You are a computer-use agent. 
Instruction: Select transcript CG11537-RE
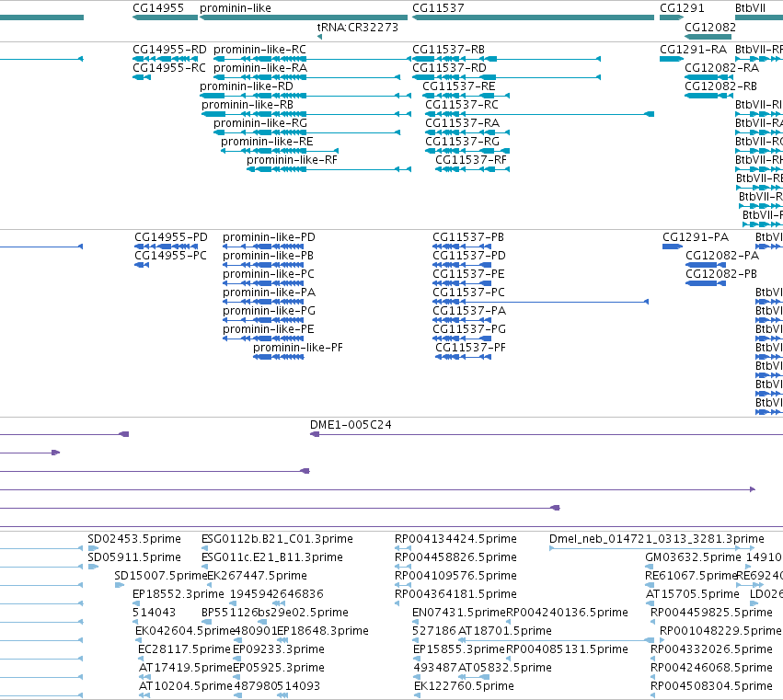tap(466, 96)
